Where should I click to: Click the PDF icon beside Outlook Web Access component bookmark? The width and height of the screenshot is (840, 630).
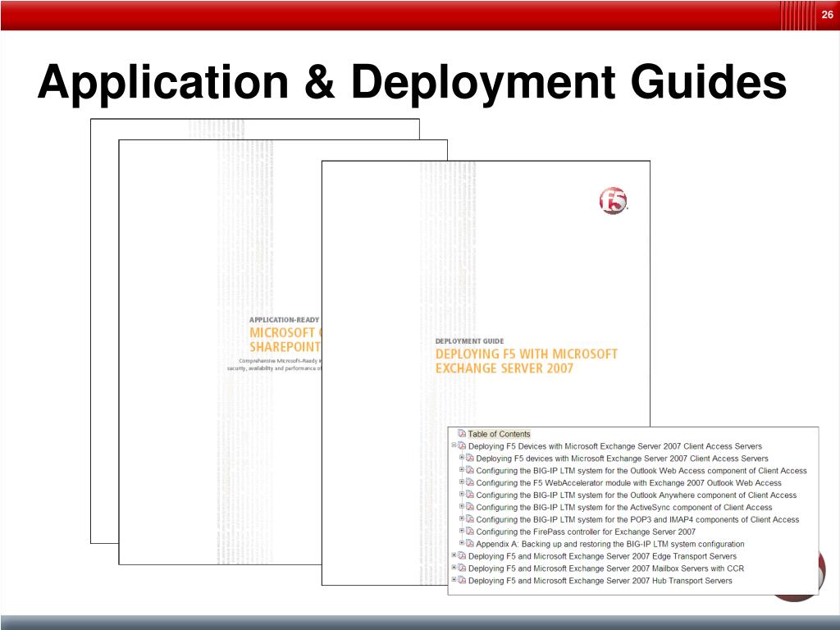point(470,470)
